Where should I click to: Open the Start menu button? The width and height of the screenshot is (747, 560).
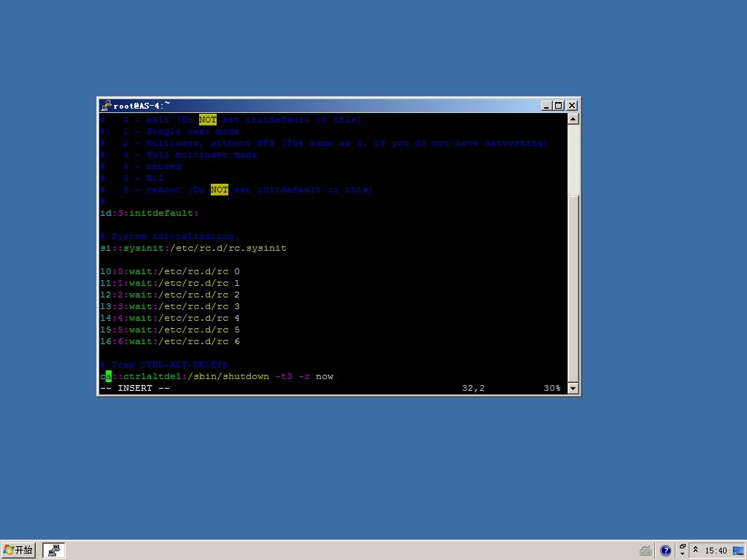(x=19, y=551)
